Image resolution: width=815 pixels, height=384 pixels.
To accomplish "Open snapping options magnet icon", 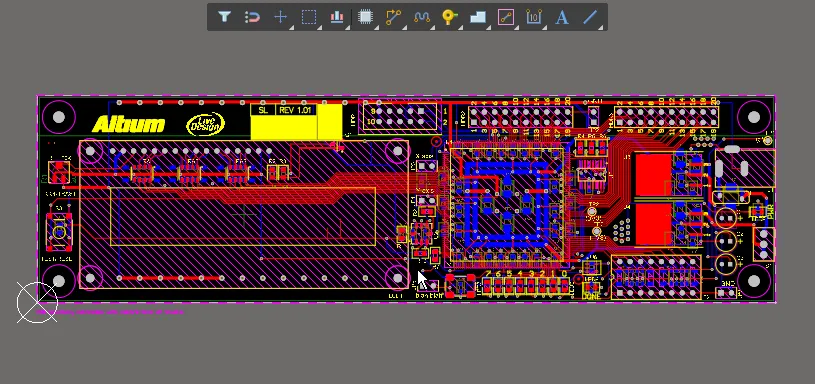I will tap(252, 17).
